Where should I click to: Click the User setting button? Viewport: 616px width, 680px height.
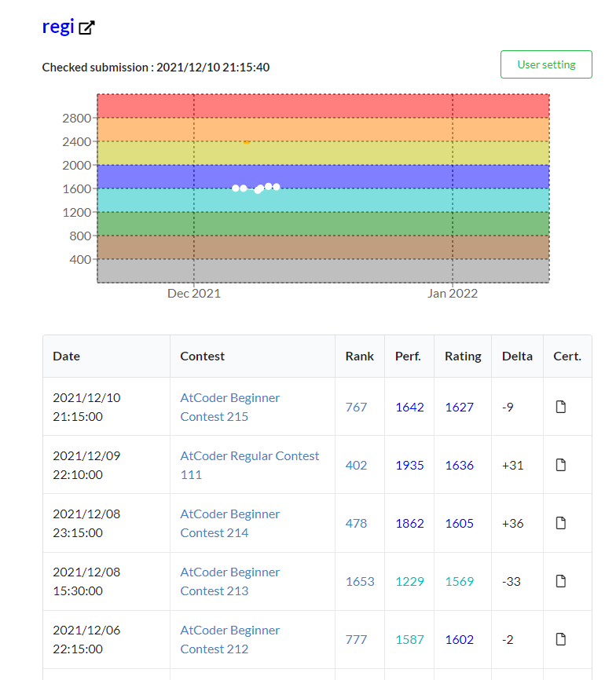pyautogui.click(x=546, y=64)
